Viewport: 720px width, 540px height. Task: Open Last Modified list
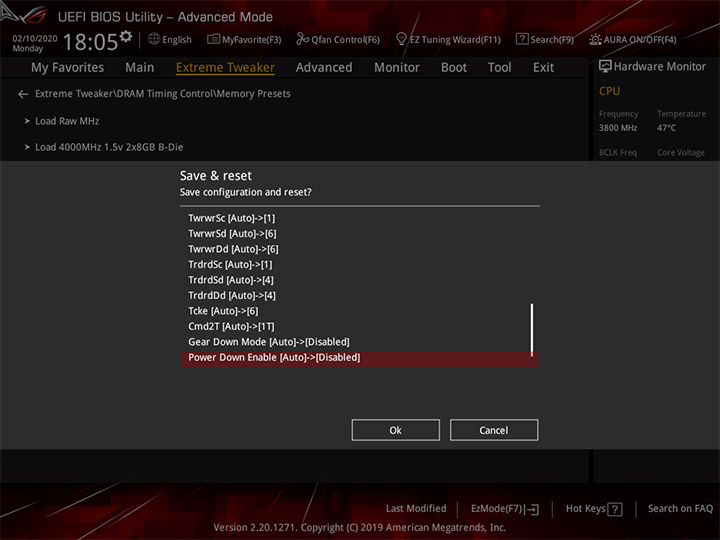tap(416, 509)
